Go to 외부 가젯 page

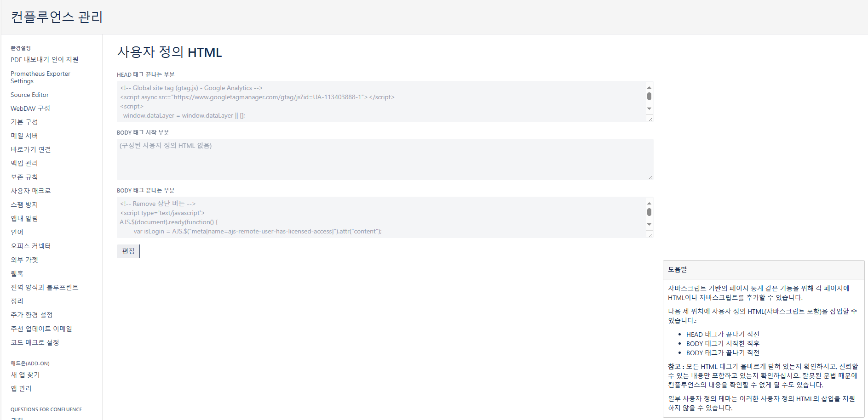tap(24, 260)
